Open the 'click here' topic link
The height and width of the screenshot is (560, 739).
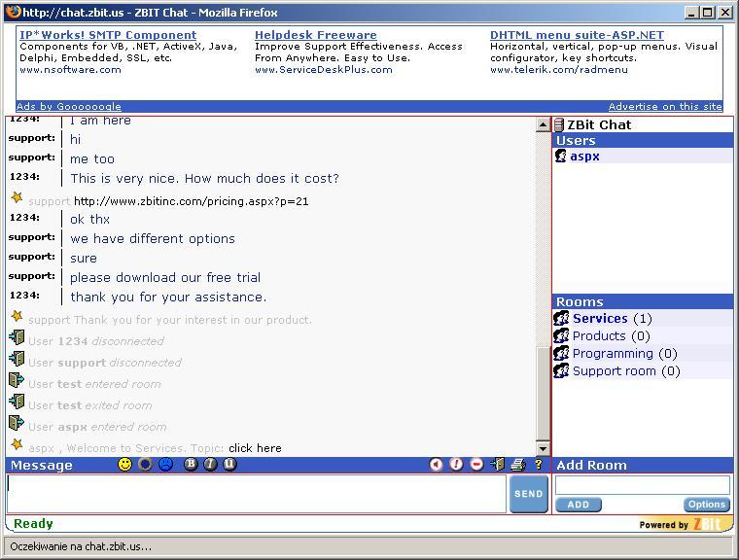pyautogui.click(x=255, y=448)
